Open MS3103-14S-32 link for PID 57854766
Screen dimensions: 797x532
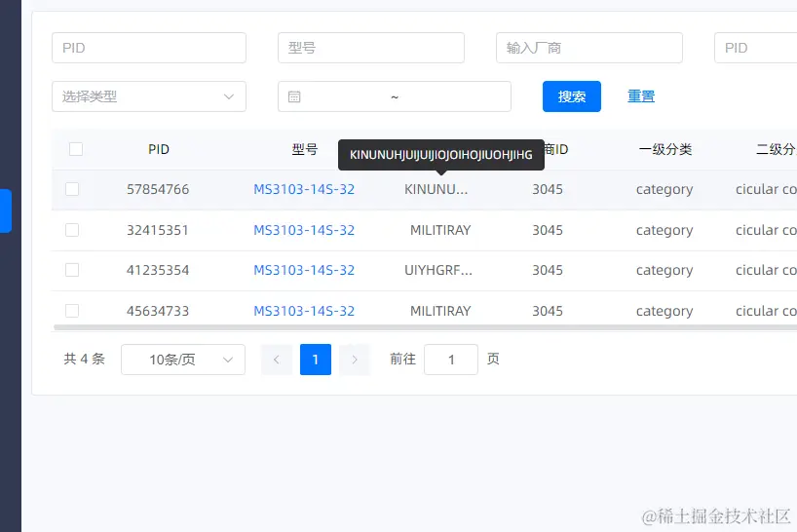[304, 189]
